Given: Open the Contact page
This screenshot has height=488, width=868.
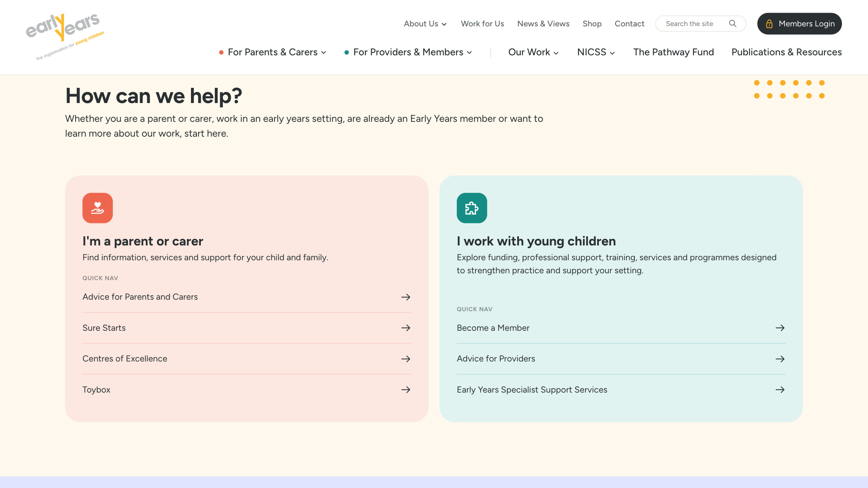Looking at the screenshot, I should pyautogui.click(x=629, y=24).
